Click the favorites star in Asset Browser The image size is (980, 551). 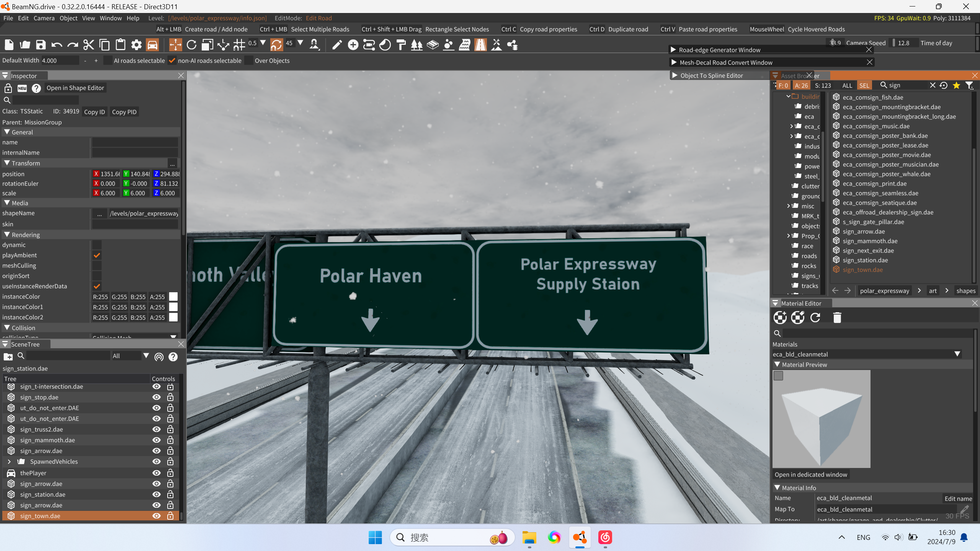[x=956, y=85]
